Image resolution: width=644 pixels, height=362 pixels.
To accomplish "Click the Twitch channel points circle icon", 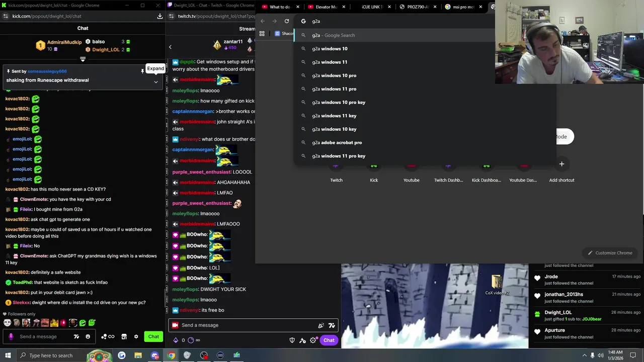I will point(191,340).
